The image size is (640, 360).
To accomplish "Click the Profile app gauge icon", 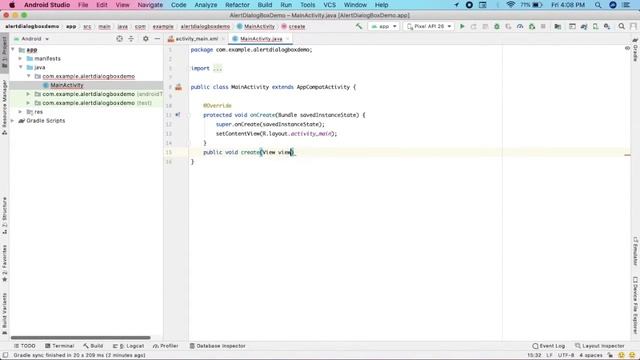I will pos(520,26).
